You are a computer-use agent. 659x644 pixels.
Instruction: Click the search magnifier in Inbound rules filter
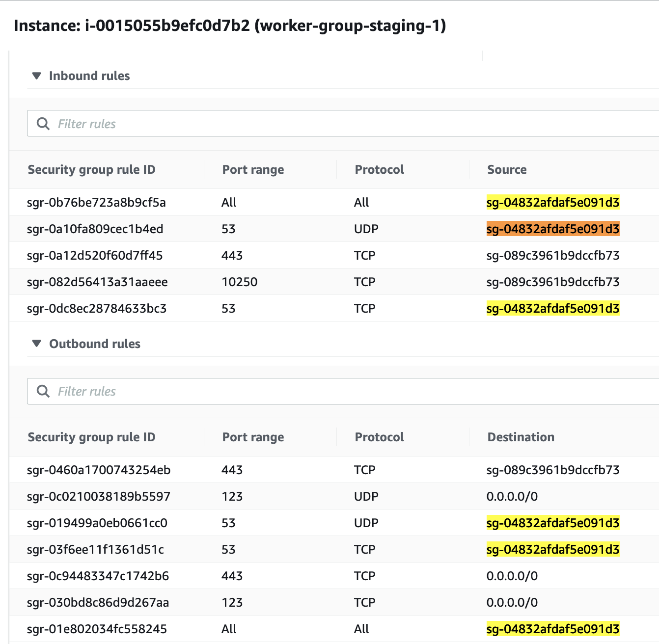click(x=43, y=123)
